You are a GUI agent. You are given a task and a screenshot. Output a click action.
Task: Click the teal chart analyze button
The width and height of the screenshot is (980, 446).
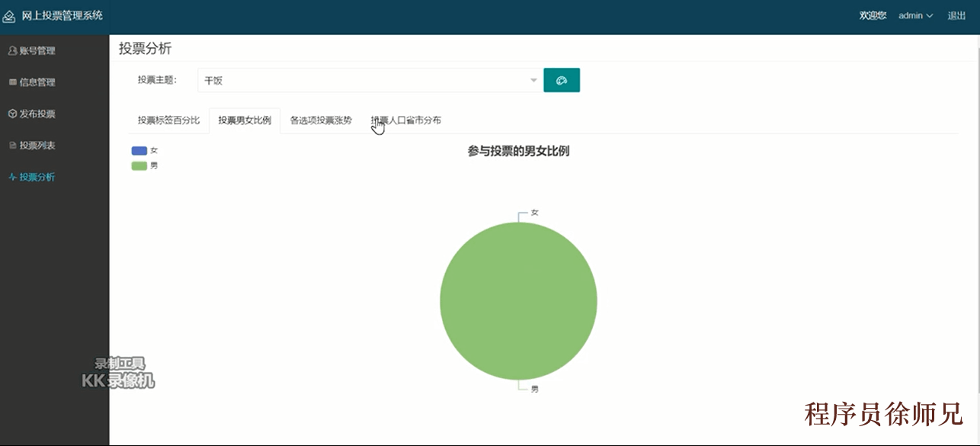562,80
